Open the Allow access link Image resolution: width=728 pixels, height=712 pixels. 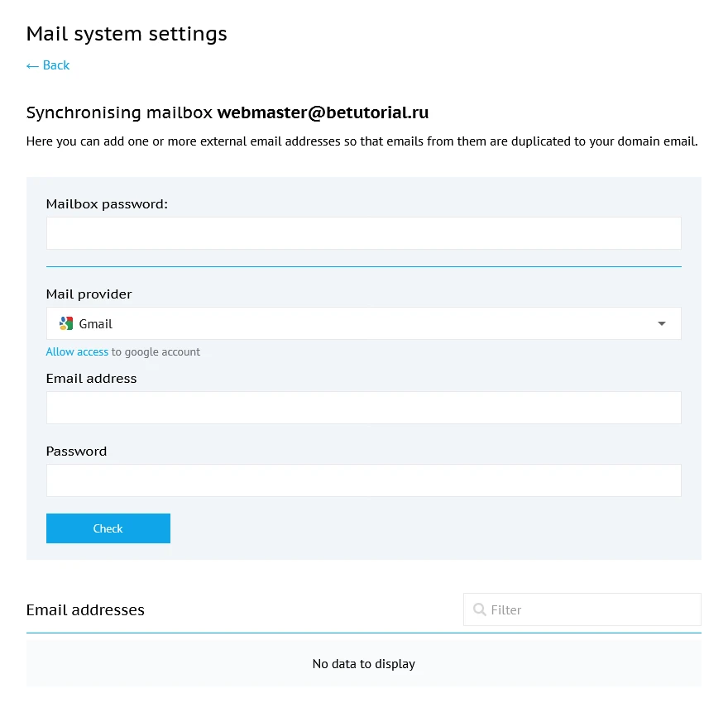(x=77, y=351)
